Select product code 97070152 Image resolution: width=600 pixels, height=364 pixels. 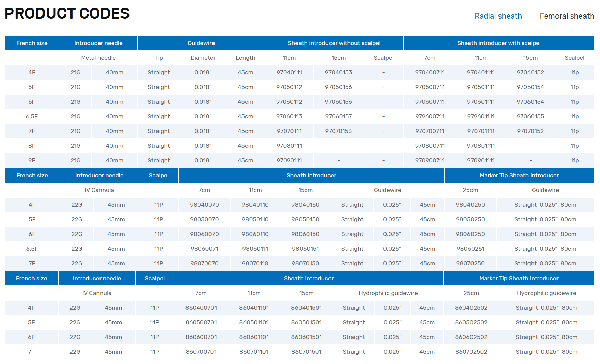click(x=530, y=131)
